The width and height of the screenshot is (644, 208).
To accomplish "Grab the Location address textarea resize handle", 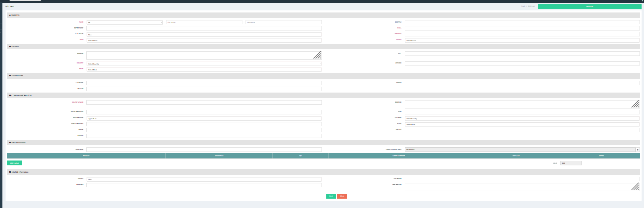I will click(x=317, y=55).
